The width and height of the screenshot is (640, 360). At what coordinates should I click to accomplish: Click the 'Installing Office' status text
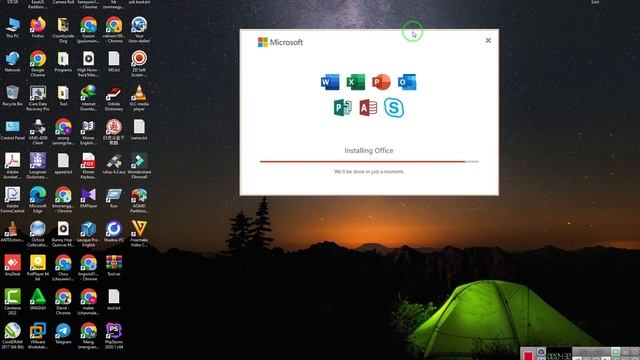(x=369, y=151)
